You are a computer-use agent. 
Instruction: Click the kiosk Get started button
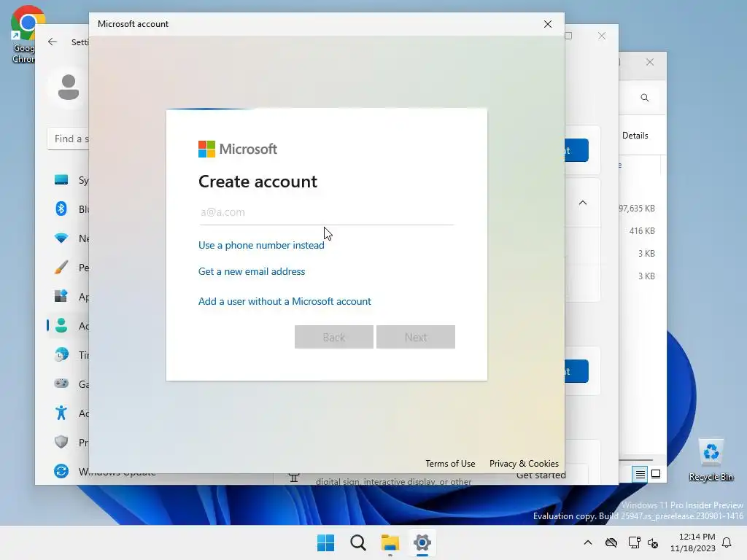point(541,475)
